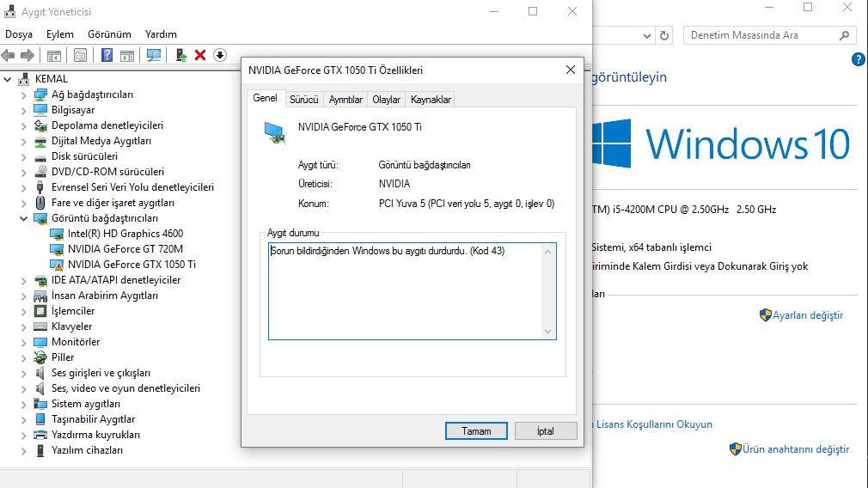The image size is (868, 488).
Task: Click the Evrensel Seri Veri Yolu USB icon
Action: [x=40, y=187]
